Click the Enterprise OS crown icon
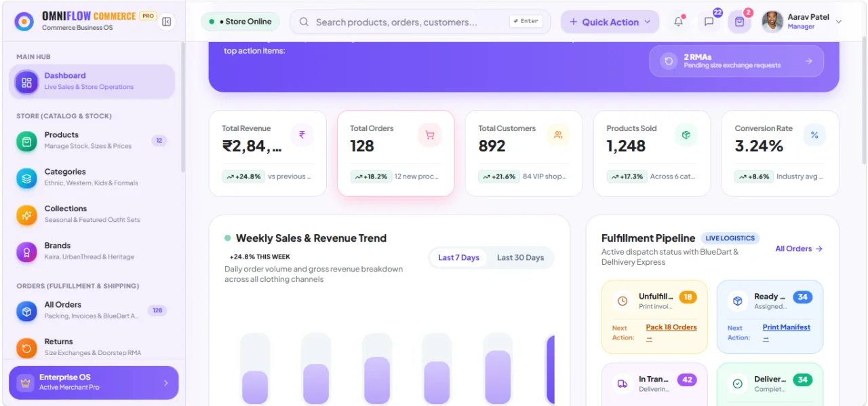 click(x=26, y=382)
